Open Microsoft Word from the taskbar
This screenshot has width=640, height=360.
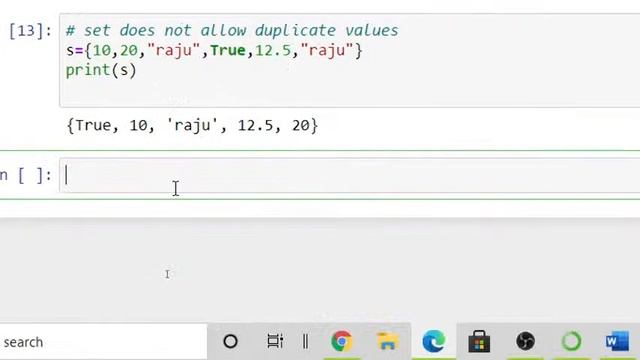(x=617, y=341)
